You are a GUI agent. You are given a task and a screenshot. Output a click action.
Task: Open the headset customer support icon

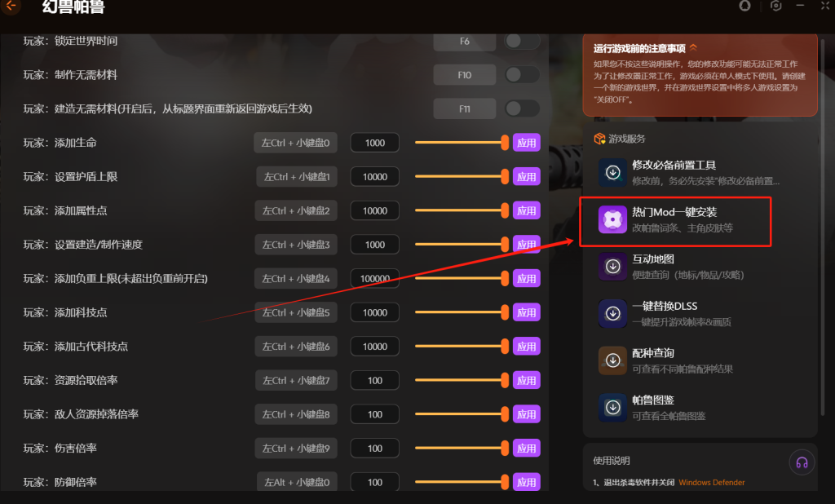click(802, 462)
